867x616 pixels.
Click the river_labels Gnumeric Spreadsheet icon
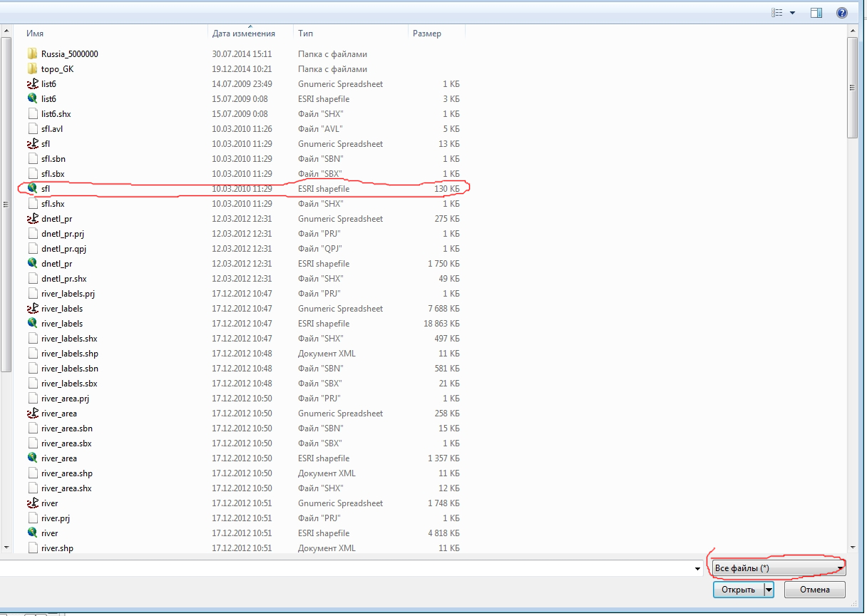click(32, 309)
